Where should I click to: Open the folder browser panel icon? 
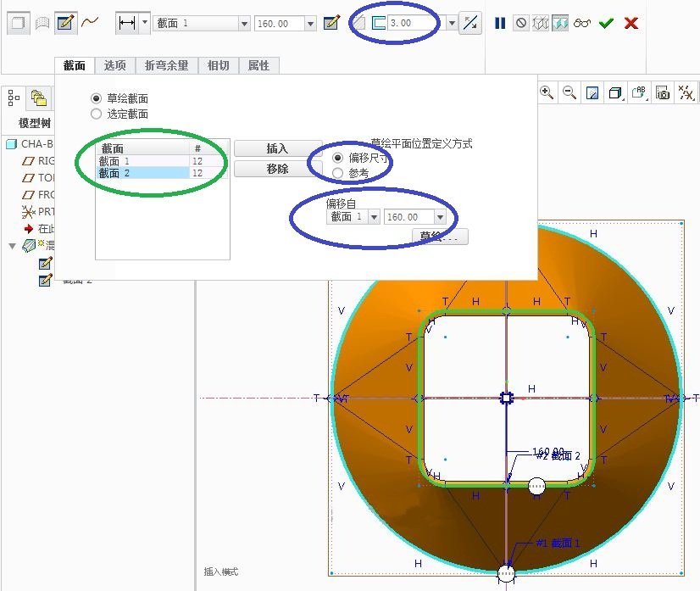point(39,98)
